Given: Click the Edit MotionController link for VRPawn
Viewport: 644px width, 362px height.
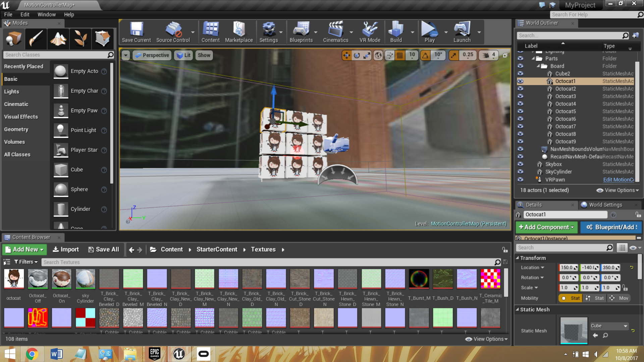Looking at the screenshot, I should pos(618,180).
